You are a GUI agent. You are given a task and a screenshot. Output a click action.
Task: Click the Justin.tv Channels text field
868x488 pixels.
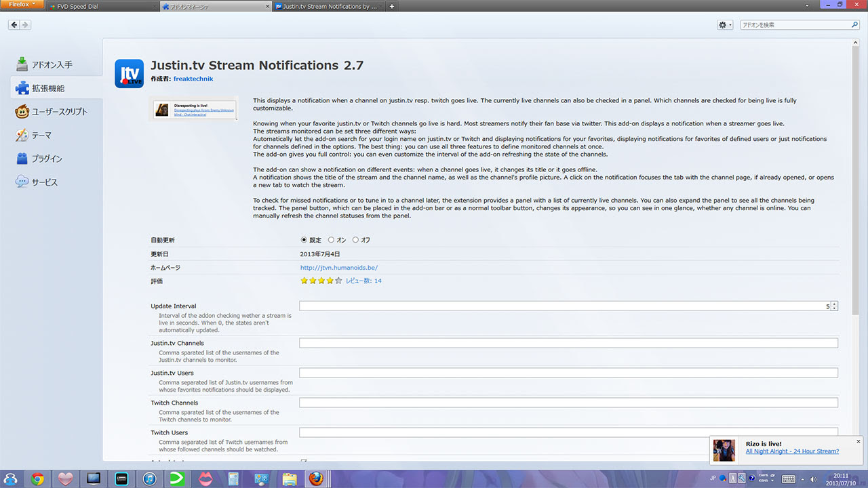point(568,343)
